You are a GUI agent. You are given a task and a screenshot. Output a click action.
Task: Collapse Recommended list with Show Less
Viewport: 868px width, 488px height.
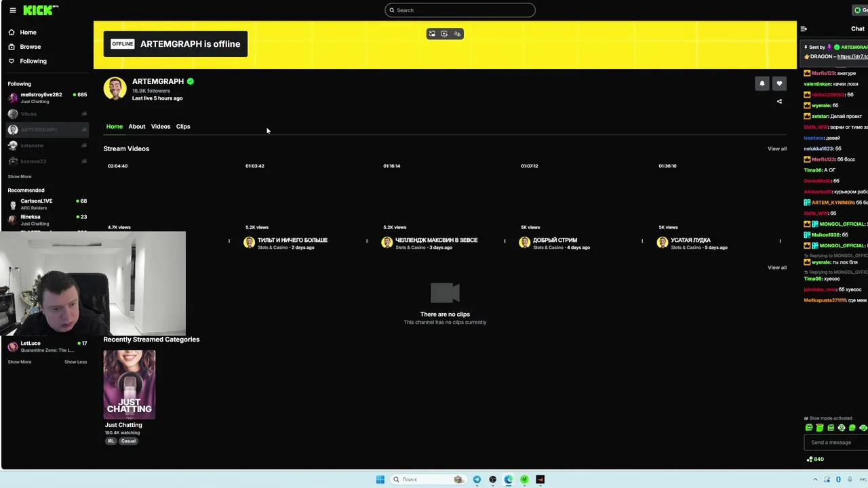(75, 362)
